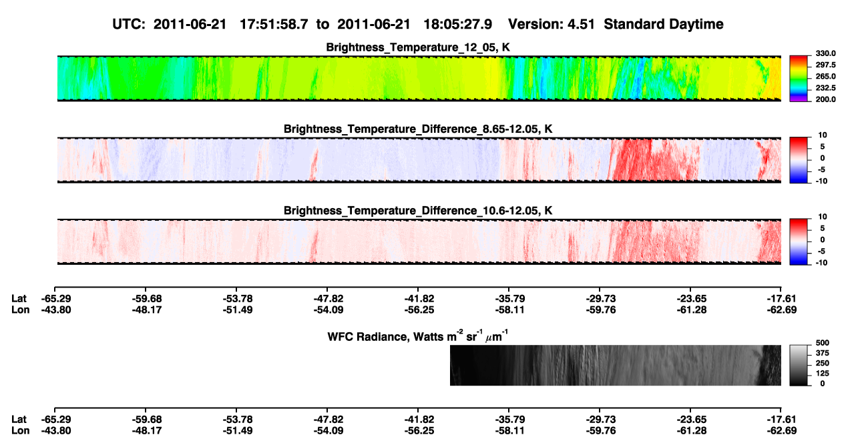Click the 250 label on the radiance color bar
Screen dimensions: 868x445
click(x=823, y=364)
